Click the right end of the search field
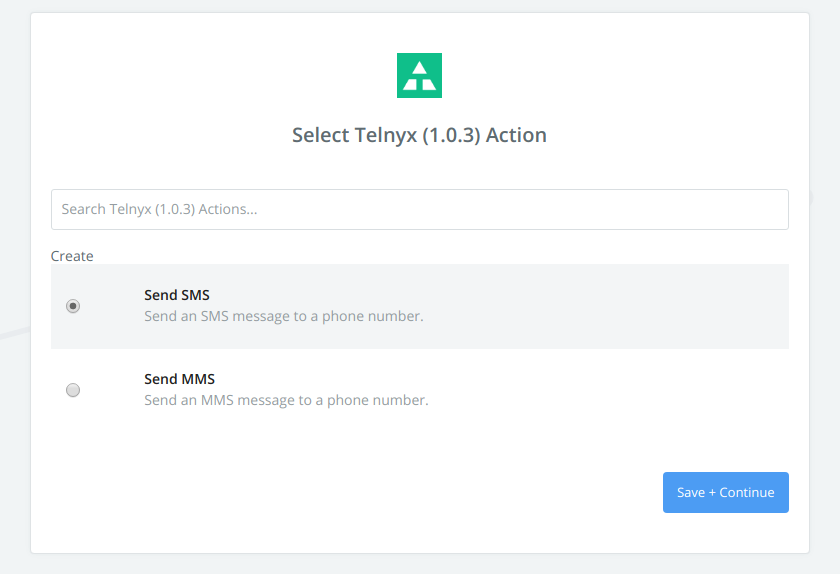Image resolution: width=840 pixels, height=574 pixels. [x=770, y=210]
